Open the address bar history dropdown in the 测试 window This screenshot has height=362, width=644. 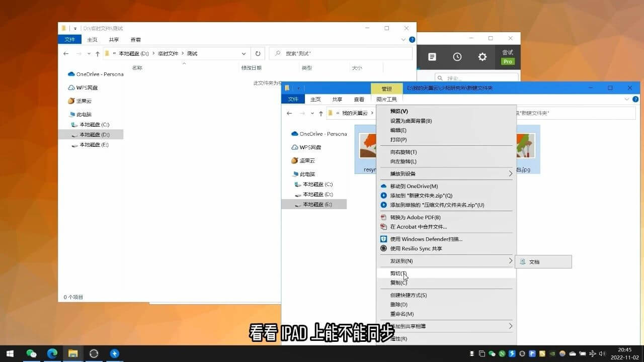click(244, 54)
